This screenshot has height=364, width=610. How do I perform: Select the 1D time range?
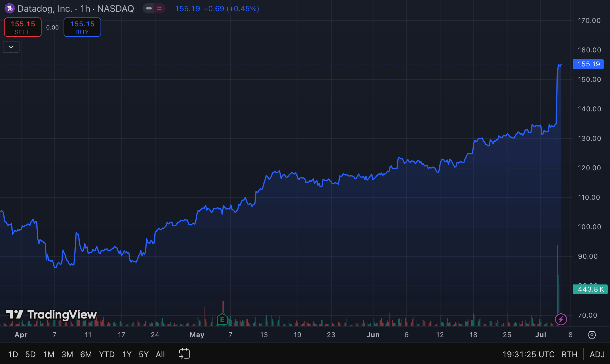pos(13,354)
